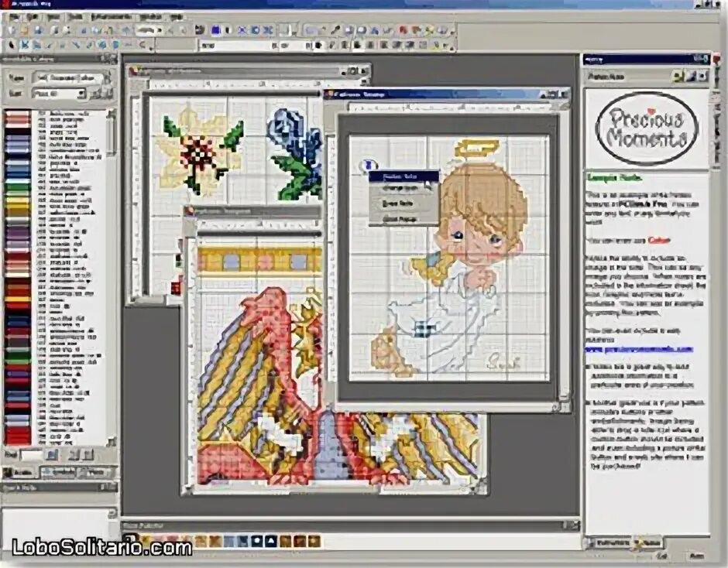The height and width of the screenshot is (568, 728).
Task: Click the new pattern icon at the toolbar start
Action: point(12,31)
